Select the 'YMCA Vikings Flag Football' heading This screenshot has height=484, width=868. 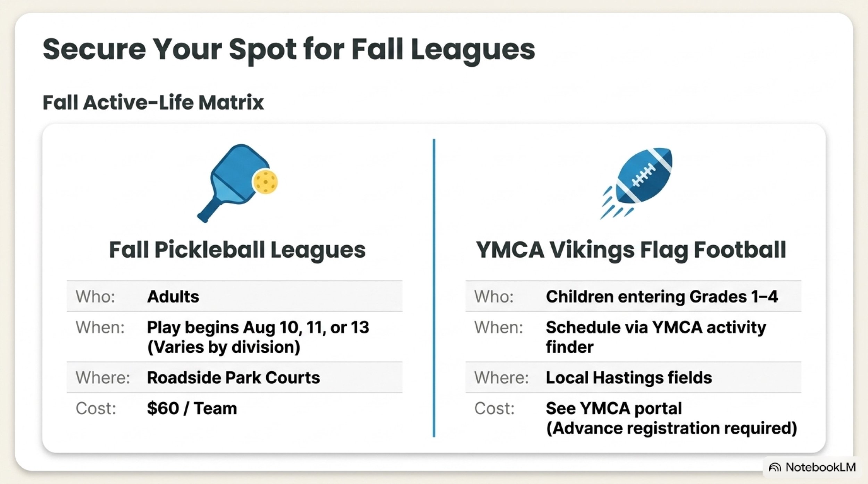tap(631, 250)
